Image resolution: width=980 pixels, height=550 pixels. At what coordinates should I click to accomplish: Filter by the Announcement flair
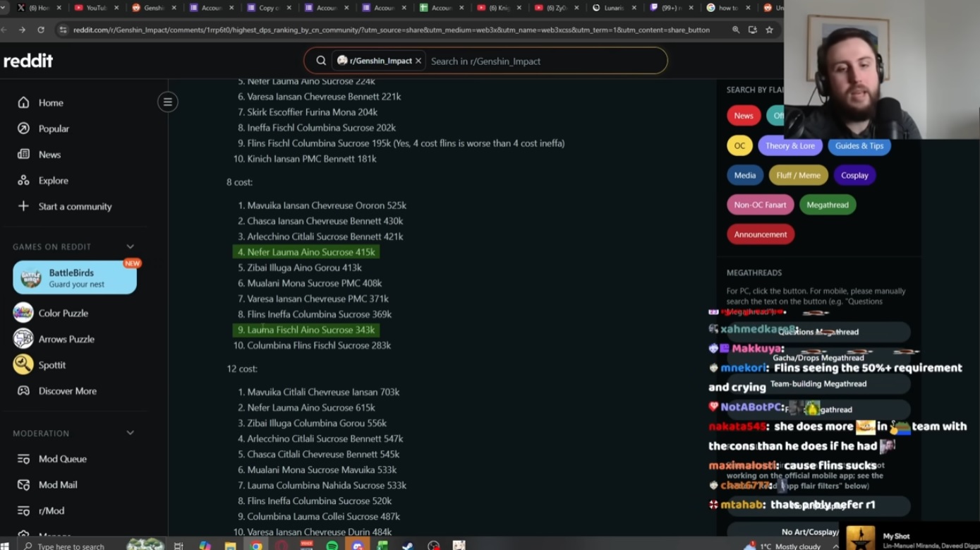pyautogui.click(x=761, y=234)
